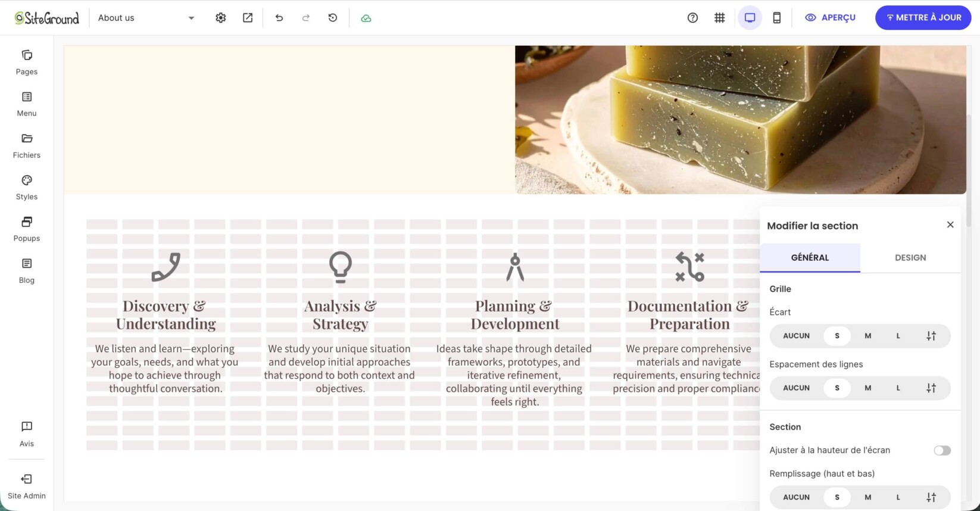Open the help question mark icon
This screenshot has height=511, width=980.
(x=692, y=18)
